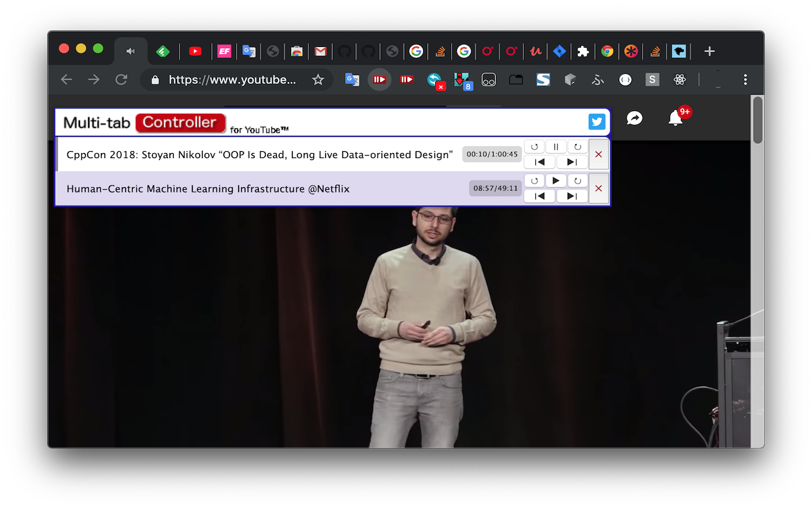Go to next track for CppCon 2018 row
This screenshot has height=508, width=812.
pyautogui.click(x=572, y=162)
